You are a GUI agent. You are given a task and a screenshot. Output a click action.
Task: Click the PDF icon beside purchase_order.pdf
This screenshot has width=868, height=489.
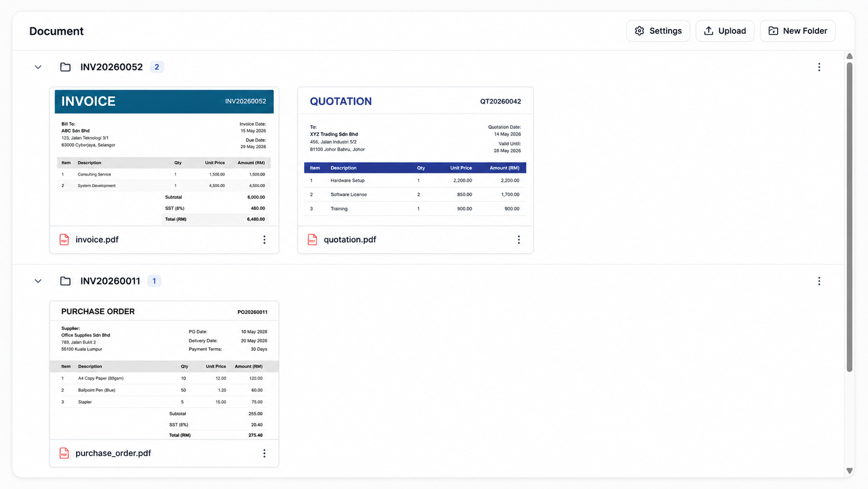pos(64,453)
